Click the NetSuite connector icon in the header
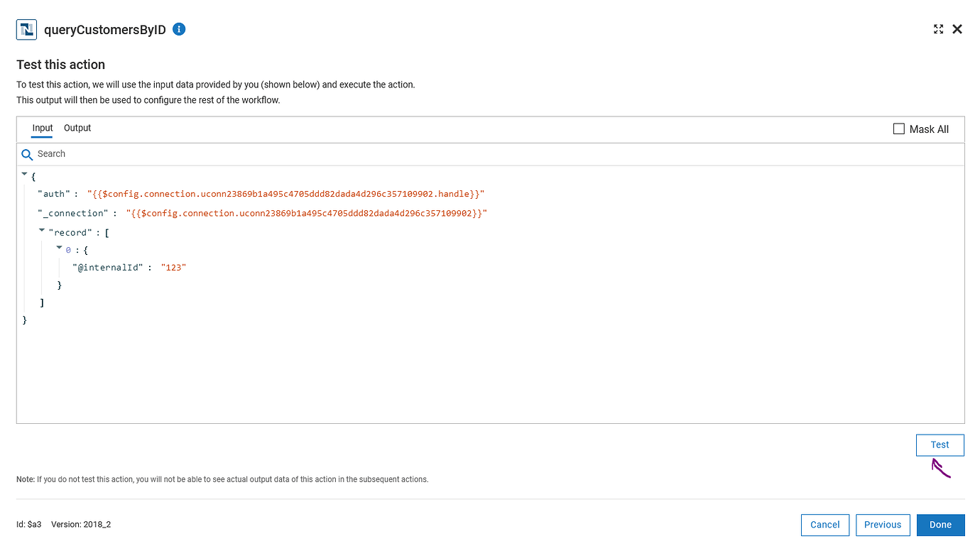This screenshot has height=551, width=980. [26, 29]
